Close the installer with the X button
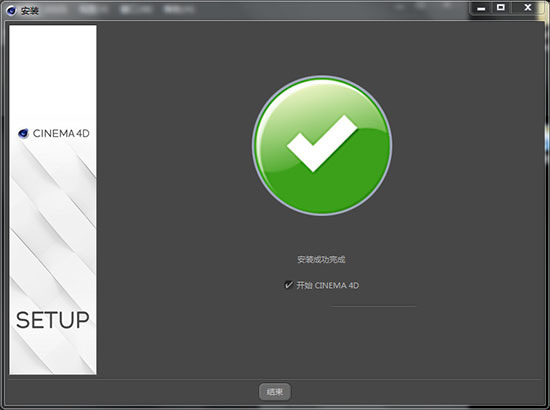Screen dimensions: 550x410 528,8
